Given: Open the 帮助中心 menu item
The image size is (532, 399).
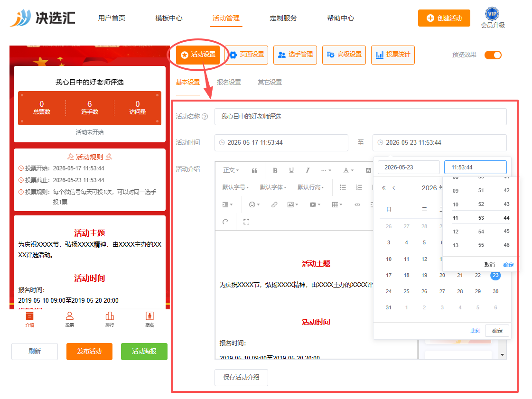Looking at the screenshot, I should coord(340,18).
